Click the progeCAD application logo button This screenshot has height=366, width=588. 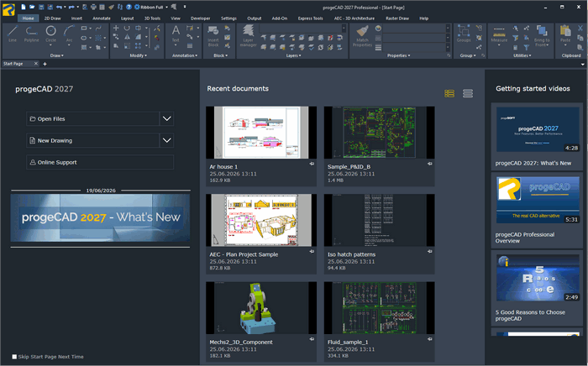[x=8, y=9]
